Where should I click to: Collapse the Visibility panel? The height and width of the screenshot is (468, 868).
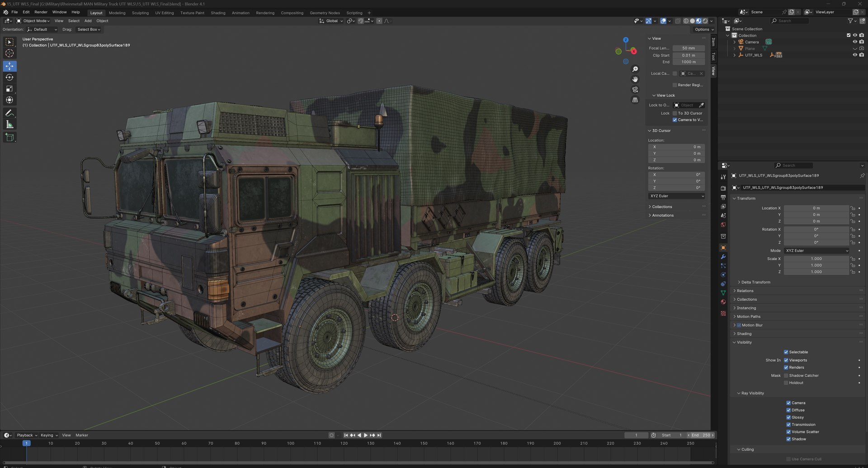pyautogui.click(x=744, y=342)
